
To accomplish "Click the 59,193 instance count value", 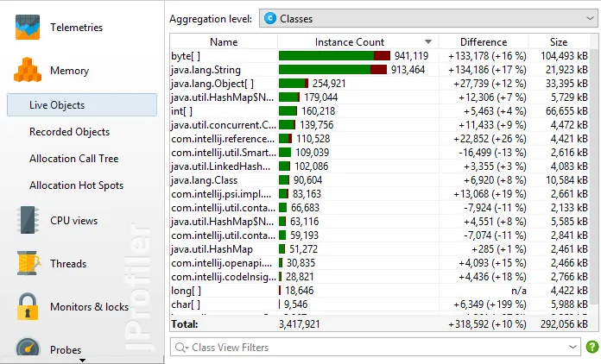I will (304, 235).
